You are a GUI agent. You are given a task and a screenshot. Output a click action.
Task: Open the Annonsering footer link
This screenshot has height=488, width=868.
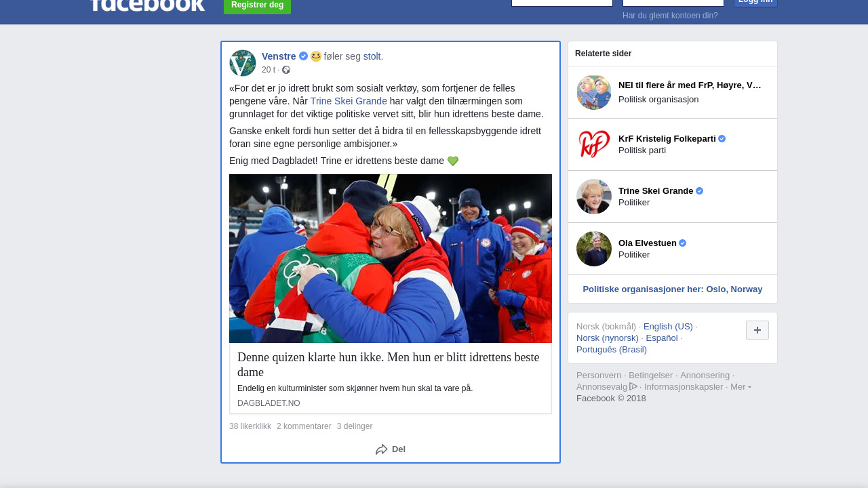(x=705, y=375)
